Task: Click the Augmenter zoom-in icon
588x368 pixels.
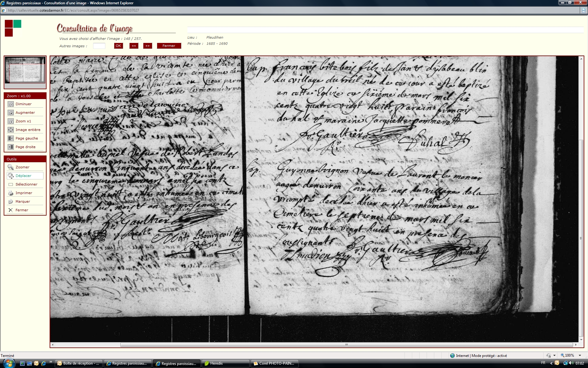Action: pos(11,113)
